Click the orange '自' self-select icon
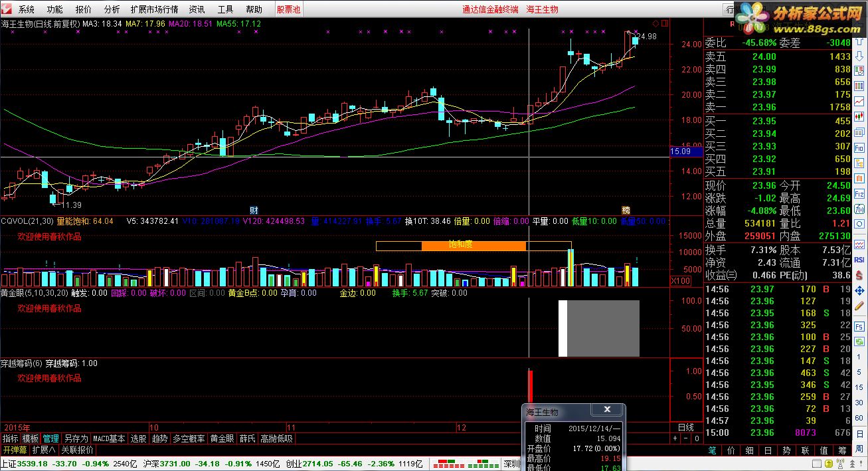The height and width of the screenshot is (471, 868). click(859, 178)
